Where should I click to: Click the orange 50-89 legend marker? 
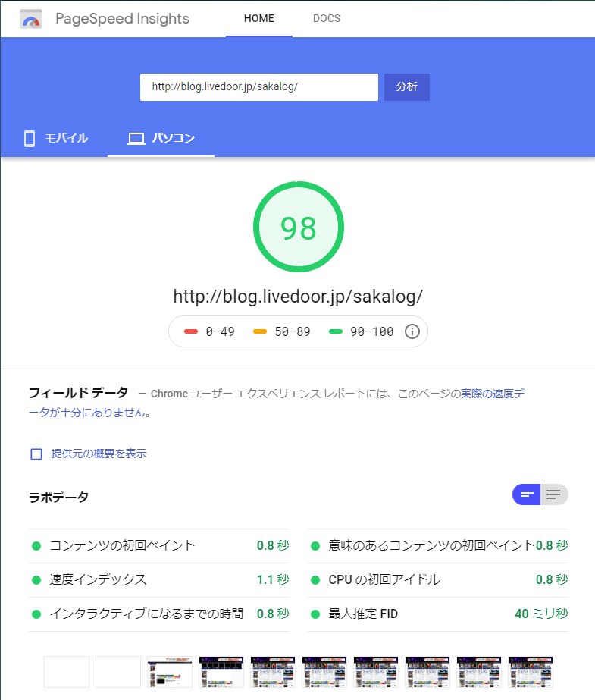pos(259,331)
